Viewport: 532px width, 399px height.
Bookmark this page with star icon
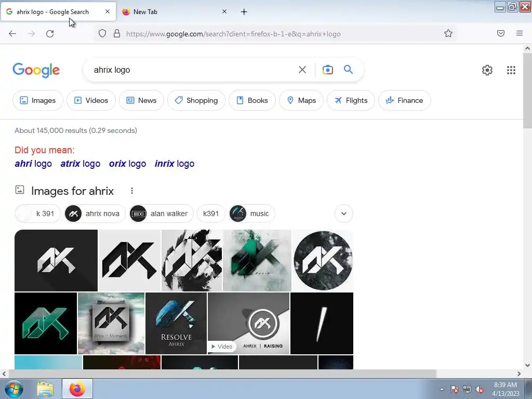point(448,33)
